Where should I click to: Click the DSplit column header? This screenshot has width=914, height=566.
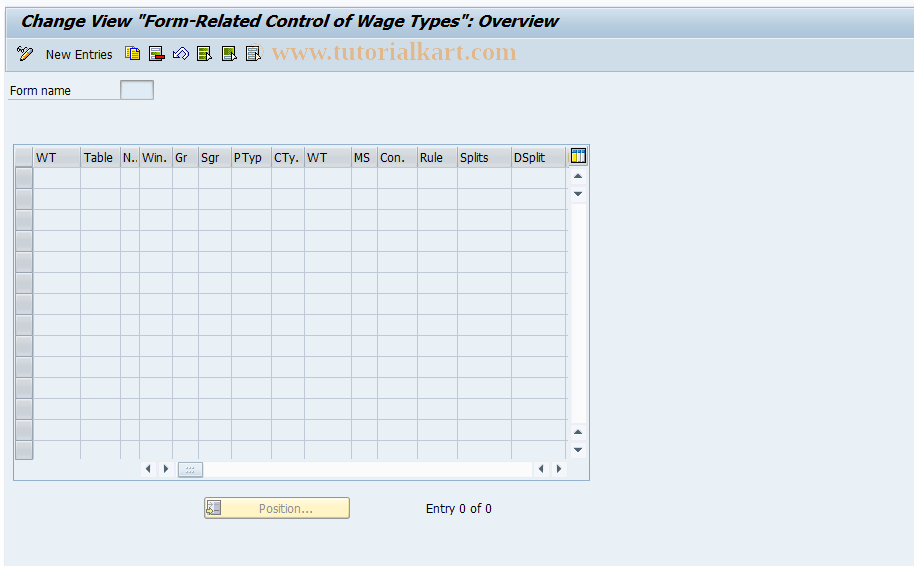tap(539, 157)
